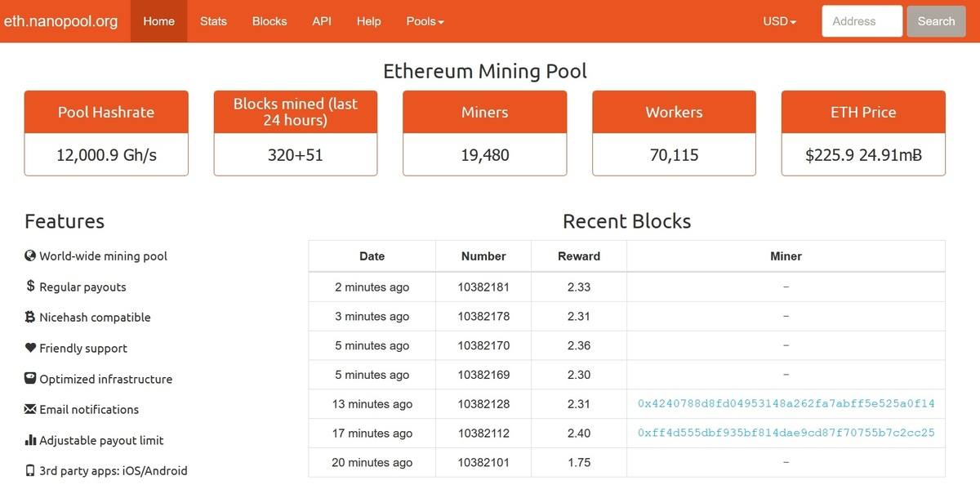980x498 pixels.
Task: Click the Features heading
Action: coord(65,221)
